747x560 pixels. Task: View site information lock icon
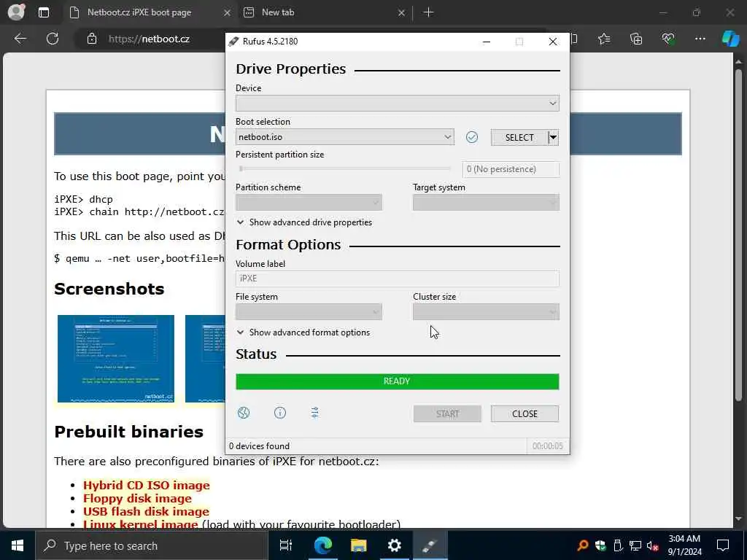coord(92,39)
